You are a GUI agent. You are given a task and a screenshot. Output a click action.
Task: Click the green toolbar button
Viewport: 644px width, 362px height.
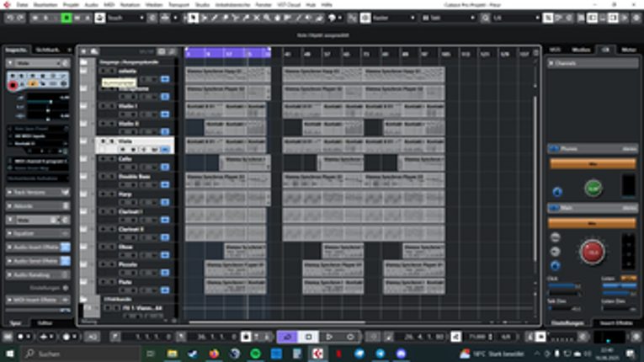pos(67,18)
